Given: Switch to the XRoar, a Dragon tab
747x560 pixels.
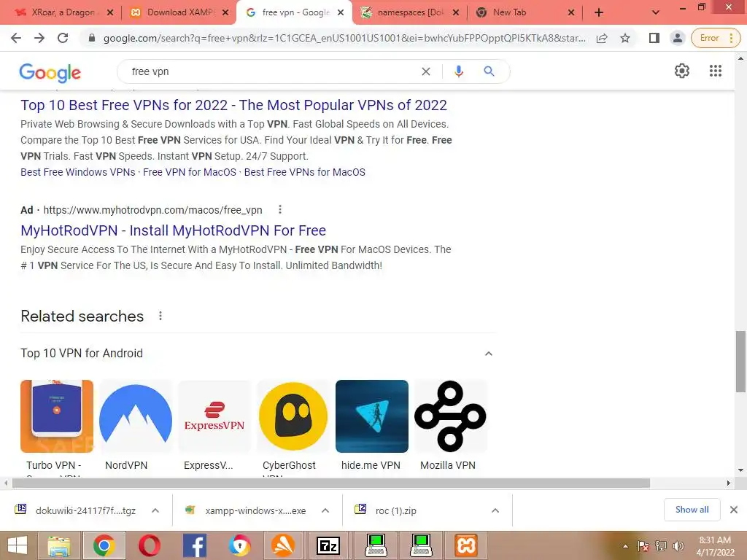Looking at the screenshot, I should click(63, 12).
